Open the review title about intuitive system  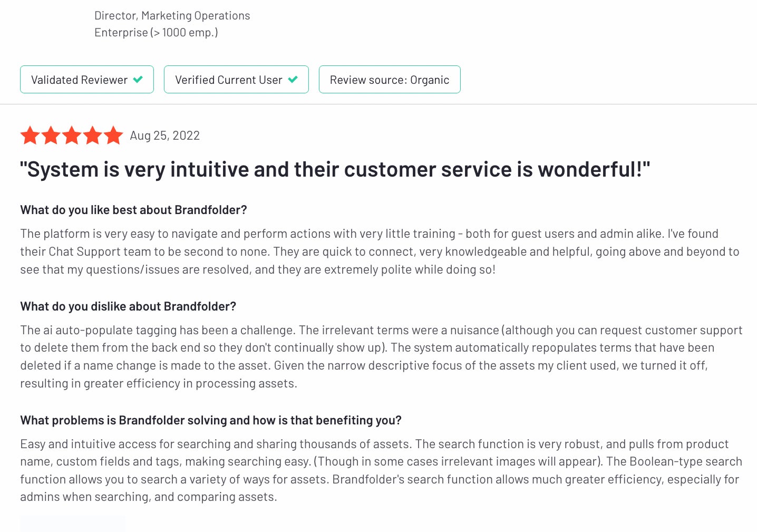[x=335, y=170]
